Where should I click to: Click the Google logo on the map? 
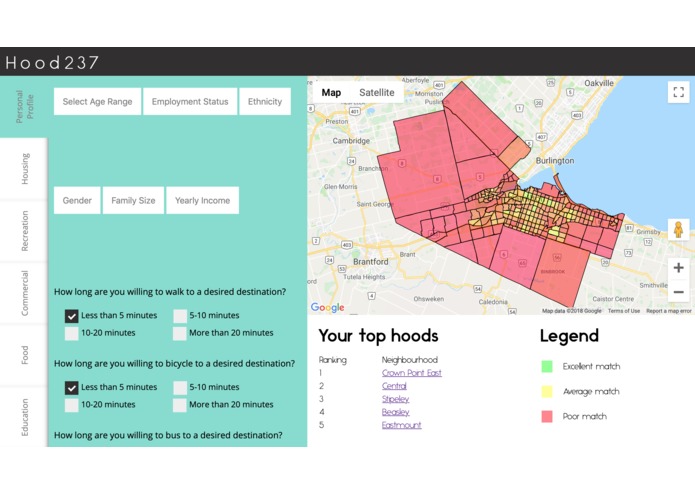(x=327, y=307)
